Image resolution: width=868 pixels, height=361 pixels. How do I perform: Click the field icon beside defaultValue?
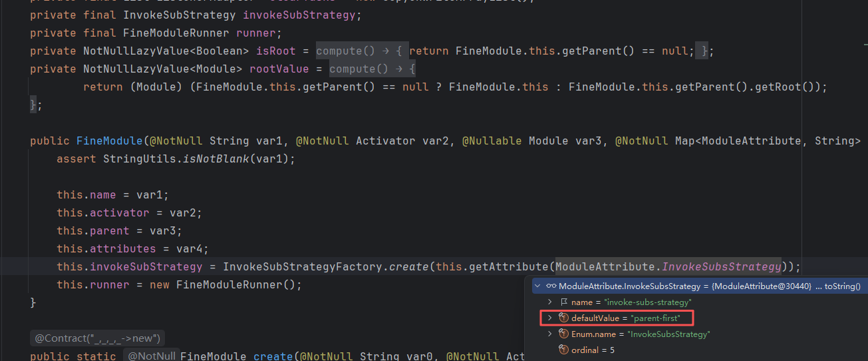[x=563, y=318]
